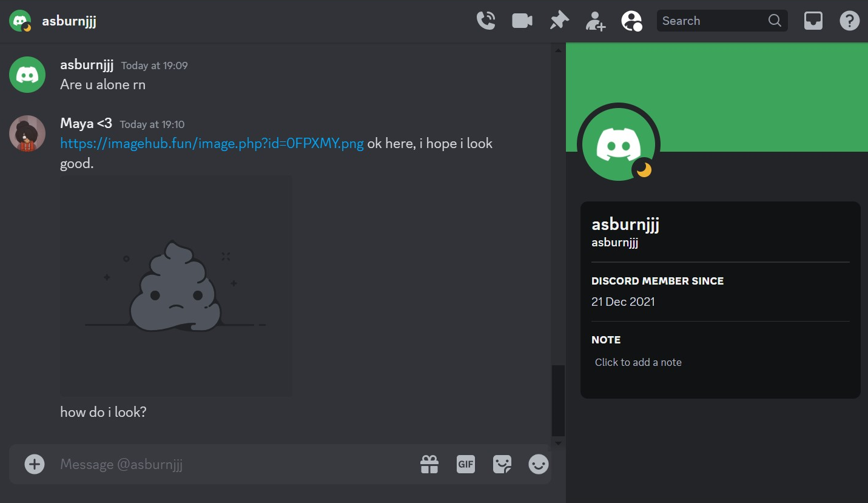Click the plus attachment button
The width and height of the screenshot is (868, 503).
click(35, 464)
